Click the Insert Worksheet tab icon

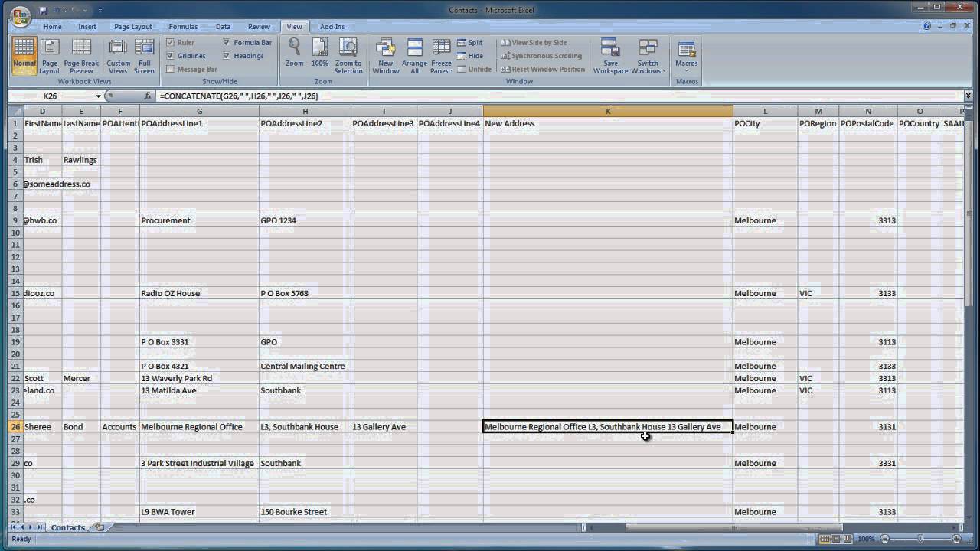[x=100, y=527]
